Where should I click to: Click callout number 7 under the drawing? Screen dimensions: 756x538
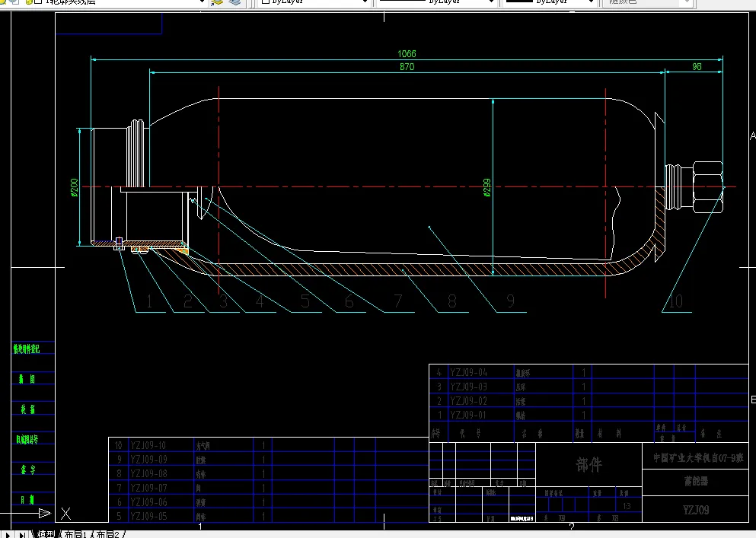[x=398, y=302]
